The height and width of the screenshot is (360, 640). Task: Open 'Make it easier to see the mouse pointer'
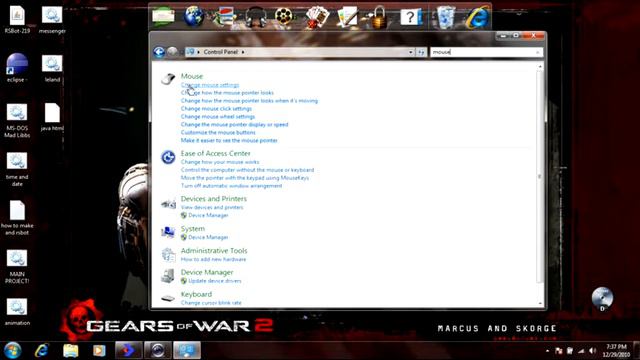[x=229, y=140]
